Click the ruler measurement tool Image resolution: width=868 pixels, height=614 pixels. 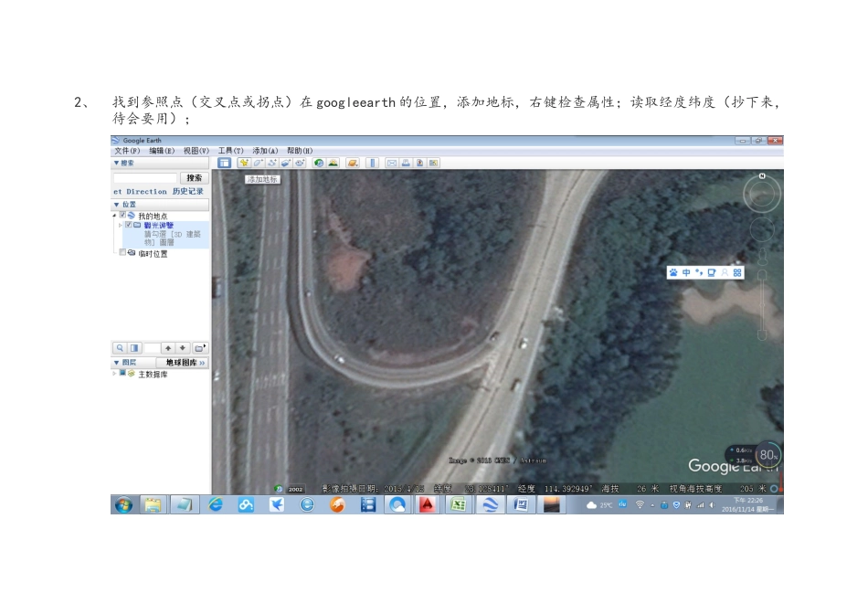click(x=373, y=163)
